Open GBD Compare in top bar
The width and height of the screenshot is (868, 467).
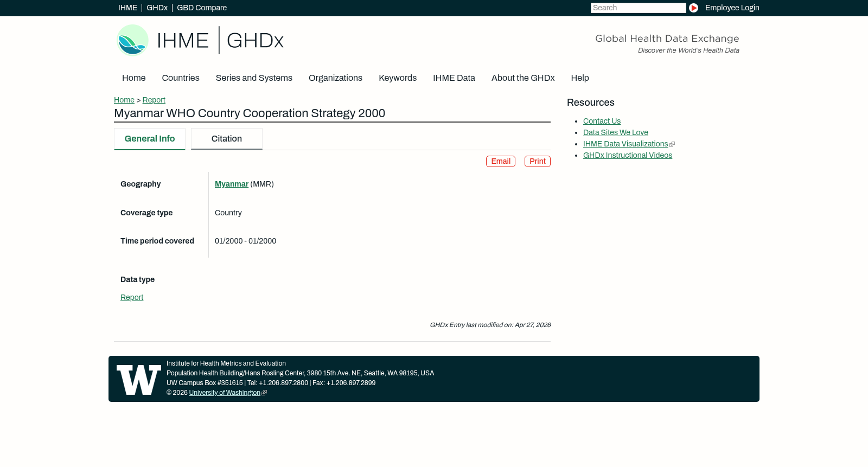click(x=202, y=8)
